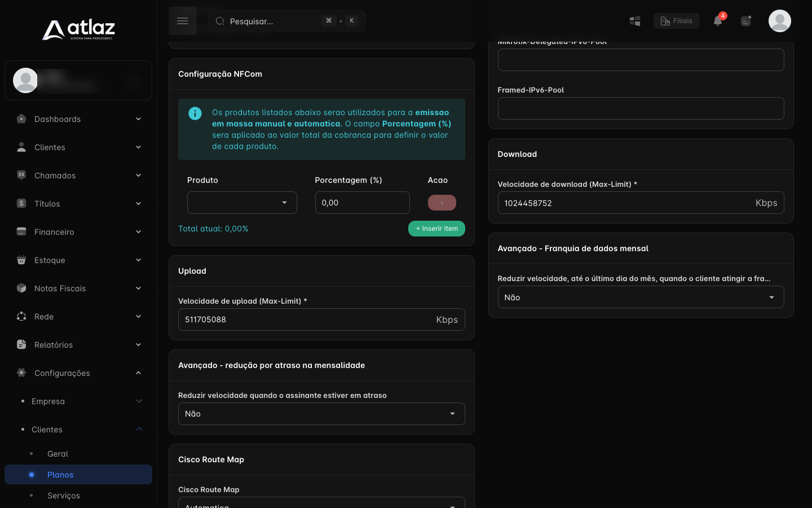This screenshot has width=812, height=508.
Task: Click the Financeiro card icon
Action: [x=21, y=231]
